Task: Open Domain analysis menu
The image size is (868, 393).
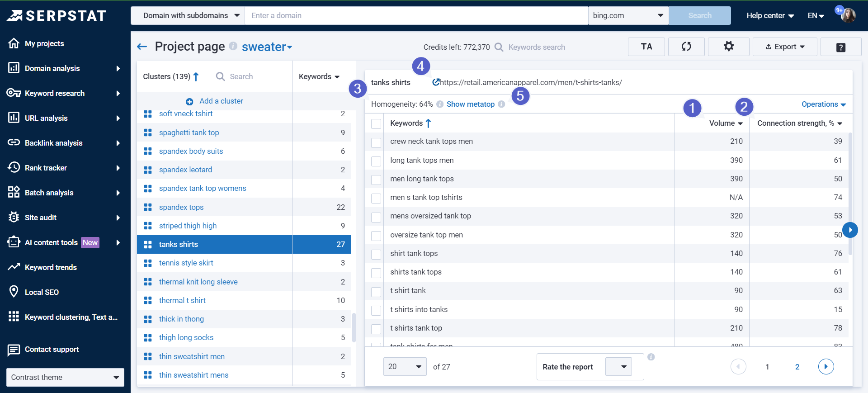Action: tap(64, 68)
